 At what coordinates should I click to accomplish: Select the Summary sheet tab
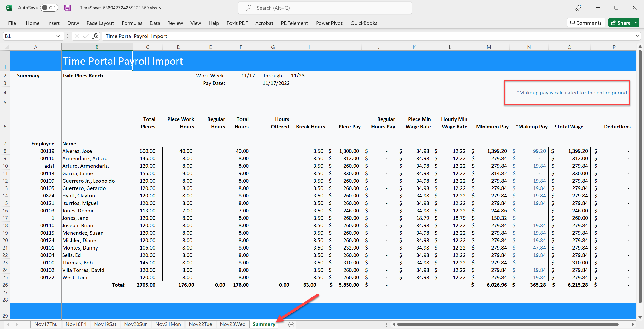point(264,324)
